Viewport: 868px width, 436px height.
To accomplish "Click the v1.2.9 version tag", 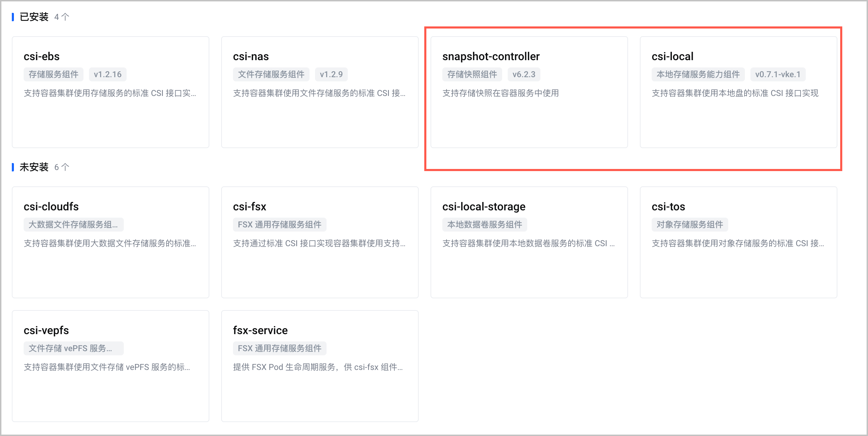I will [331, 74].
